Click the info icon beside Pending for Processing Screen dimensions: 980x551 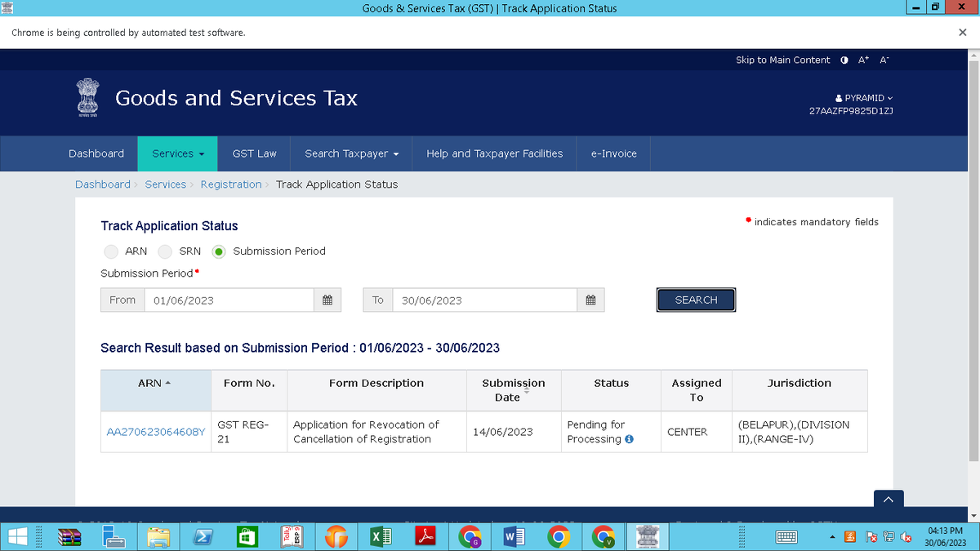point(629,439)
